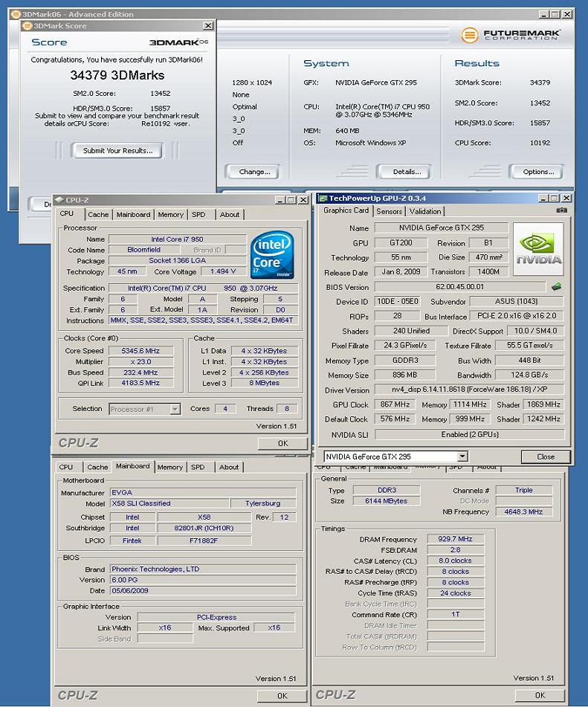Screen dimensions: 588x707
Task: Minimize the GPU-Z window
Action: [543, 198]
